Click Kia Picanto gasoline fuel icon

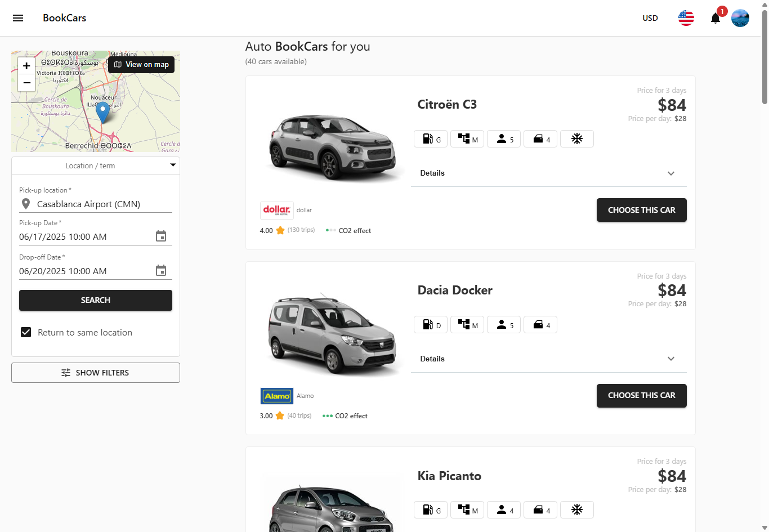[431, 510]
